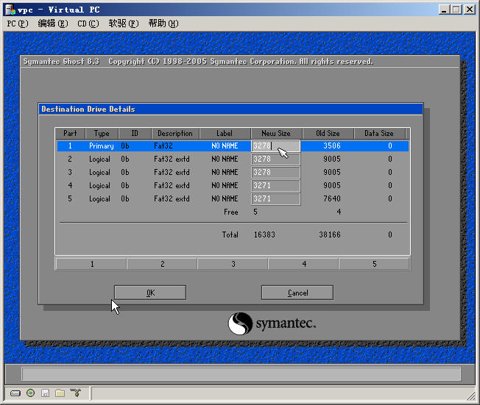
Task: Click the Description column header
Action: [x=175, y=133]
